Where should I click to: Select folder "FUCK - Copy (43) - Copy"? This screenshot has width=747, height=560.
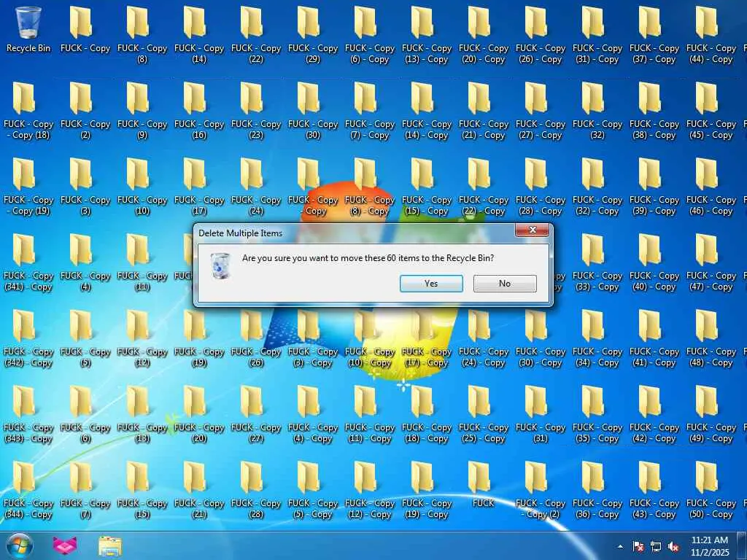coord(654,489)
